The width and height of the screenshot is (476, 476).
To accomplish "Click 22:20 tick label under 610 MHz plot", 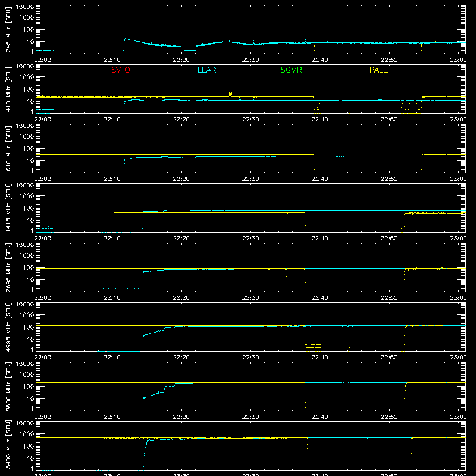I will [181, 179].
